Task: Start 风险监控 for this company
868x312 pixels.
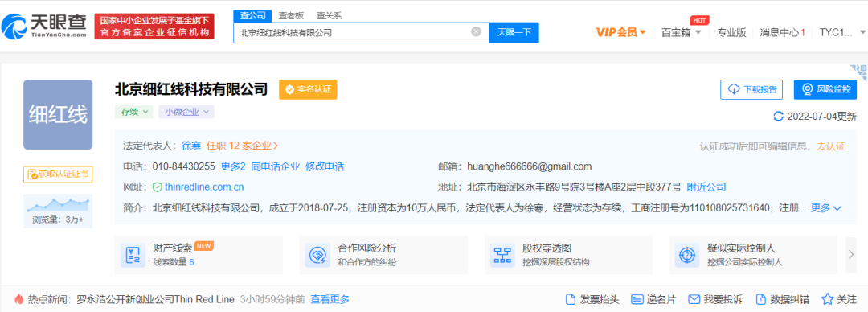Action: coord(825,89)
